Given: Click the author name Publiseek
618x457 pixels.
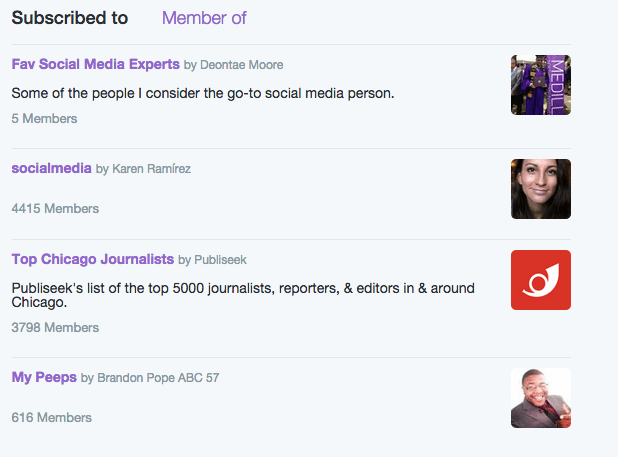Looking at the screenshot, I should click(220, 260).
